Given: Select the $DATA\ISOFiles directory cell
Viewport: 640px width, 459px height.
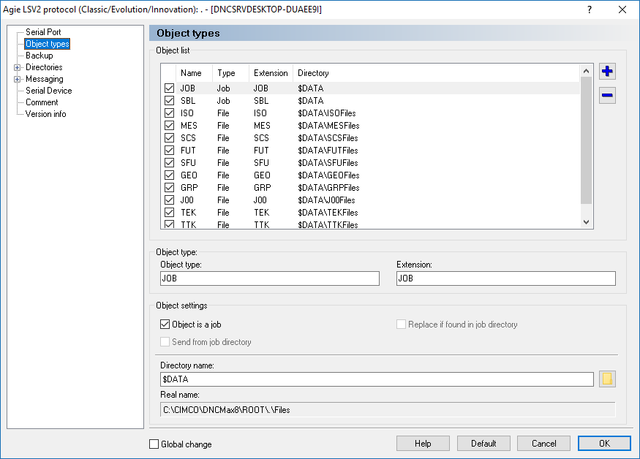Looking at the screenshot, I should 327,113.
